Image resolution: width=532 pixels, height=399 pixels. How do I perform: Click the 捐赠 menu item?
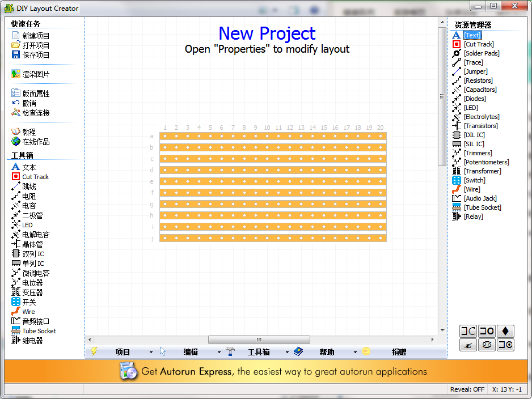[398, 352]
